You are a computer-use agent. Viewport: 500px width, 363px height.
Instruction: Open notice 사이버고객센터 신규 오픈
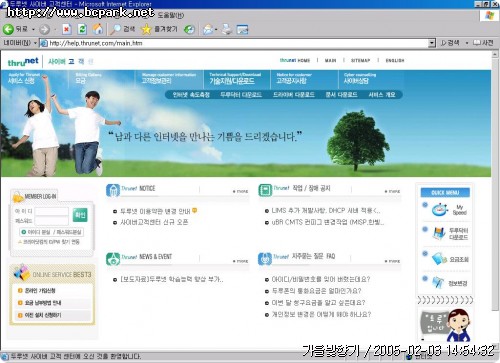click(154, 222)
